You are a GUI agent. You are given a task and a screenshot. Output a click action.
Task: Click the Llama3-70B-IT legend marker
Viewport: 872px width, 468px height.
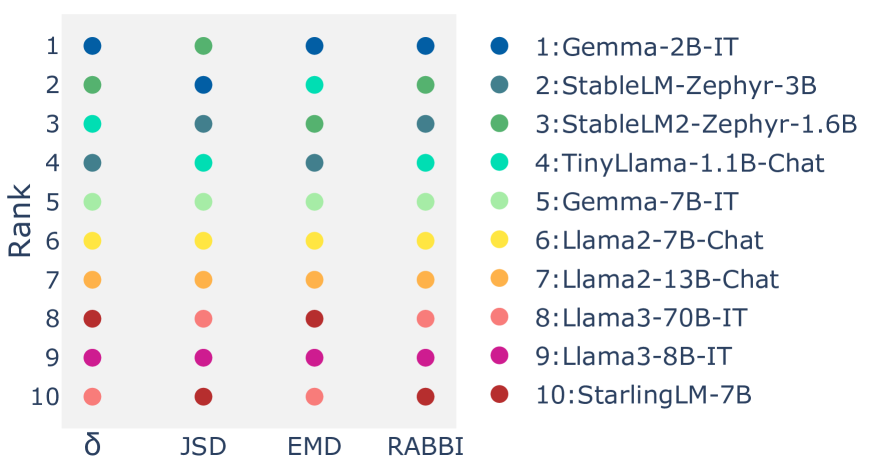(499, 316)
